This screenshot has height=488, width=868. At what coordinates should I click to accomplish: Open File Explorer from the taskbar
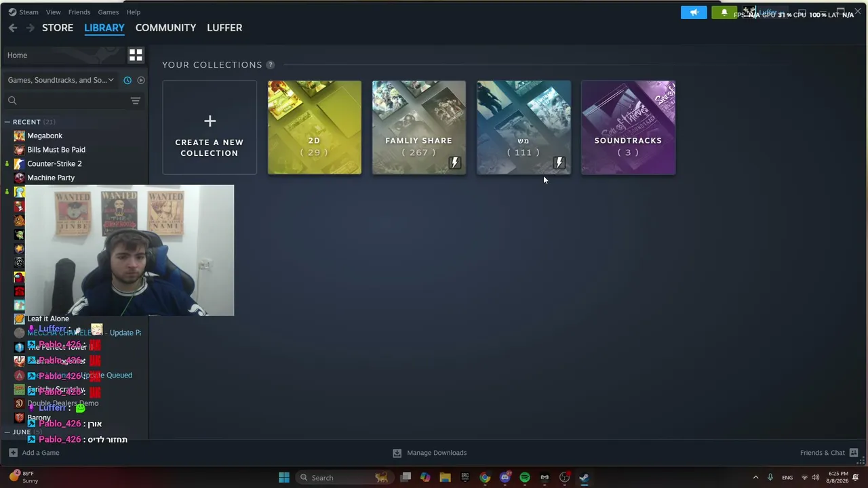click(x=445, y=478)
